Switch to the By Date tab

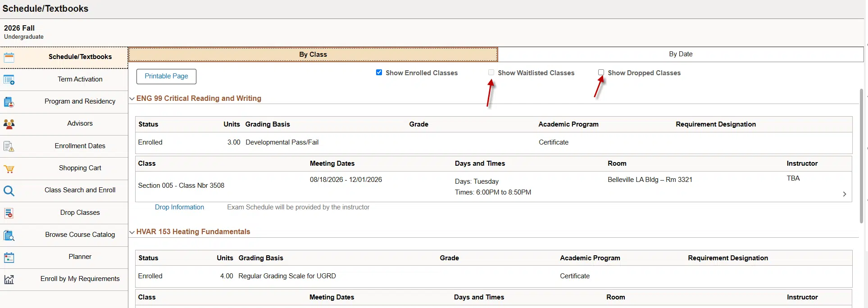[x=681, y=54]
